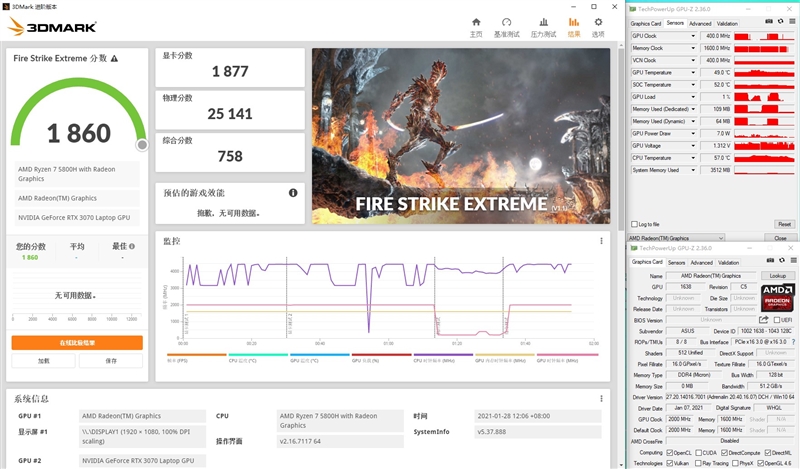This screenshot has height=469, width=800.
Task: Toggle the DirectCompute checkbox
Action: [x=724, y=453]
